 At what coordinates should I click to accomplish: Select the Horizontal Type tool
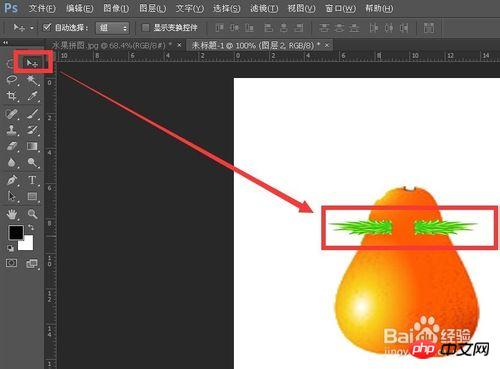coord(32,180)
